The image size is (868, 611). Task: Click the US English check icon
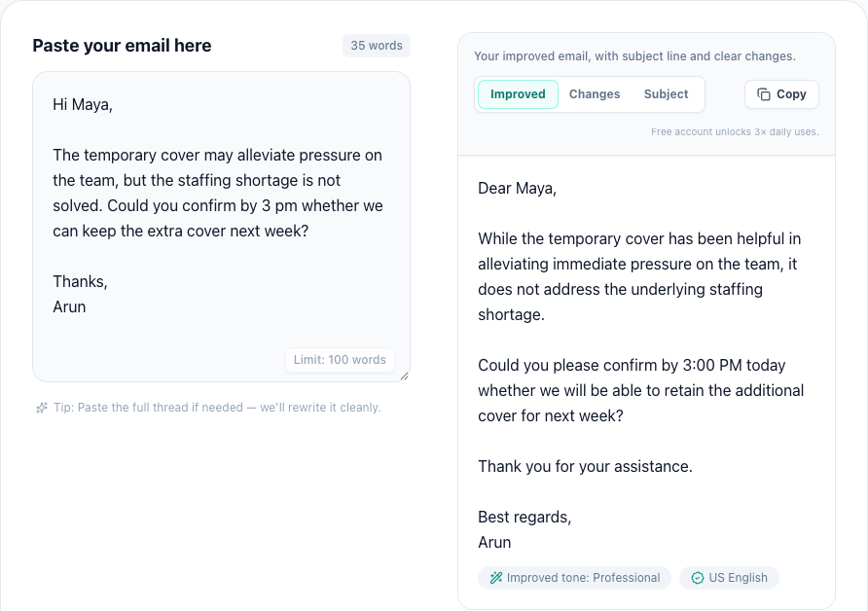pyautogui.click(x=698, y=578)
